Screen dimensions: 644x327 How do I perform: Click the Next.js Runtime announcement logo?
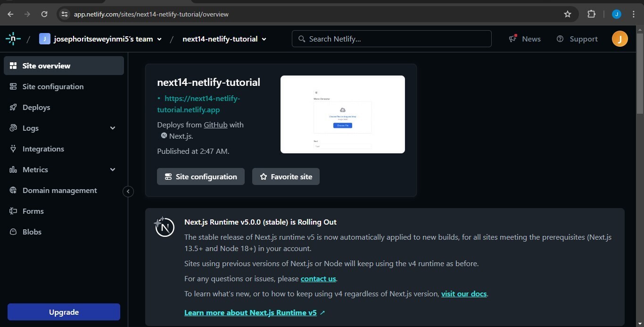coord(164,227)
